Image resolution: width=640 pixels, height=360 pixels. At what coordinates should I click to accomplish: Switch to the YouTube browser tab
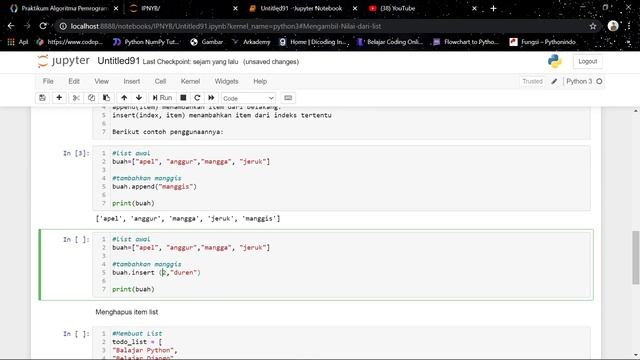(x=423, y=8)
